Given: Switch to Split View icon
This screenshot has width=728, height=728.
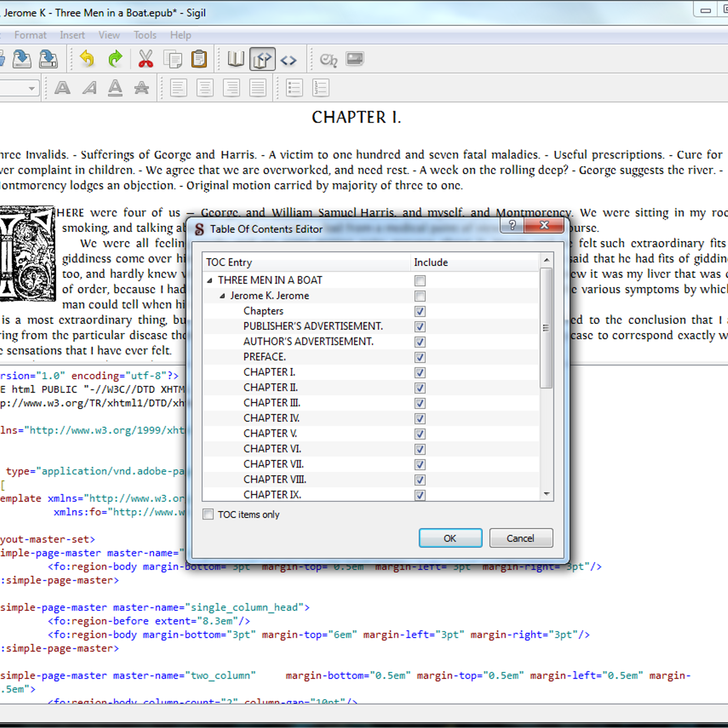Looking at the screenshot, I should coord(262,59).
